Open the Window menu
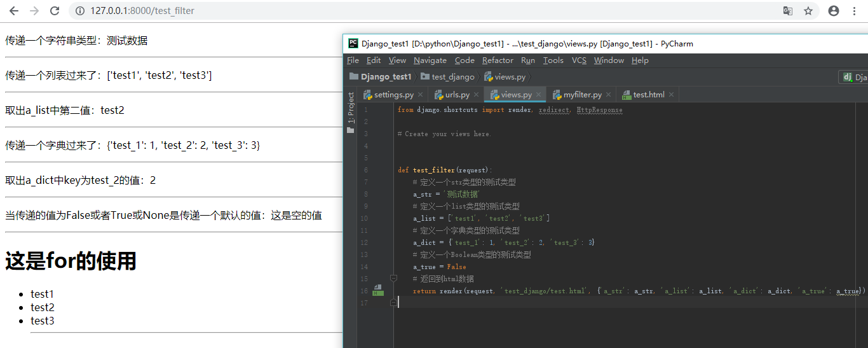Screen dimensions: 868x348 click(x=609, y=60)
